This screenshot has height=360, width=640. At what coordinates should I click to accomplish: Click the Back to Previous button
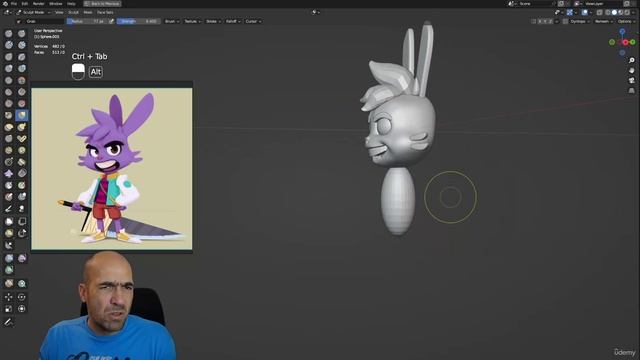(x=102, y=4)
